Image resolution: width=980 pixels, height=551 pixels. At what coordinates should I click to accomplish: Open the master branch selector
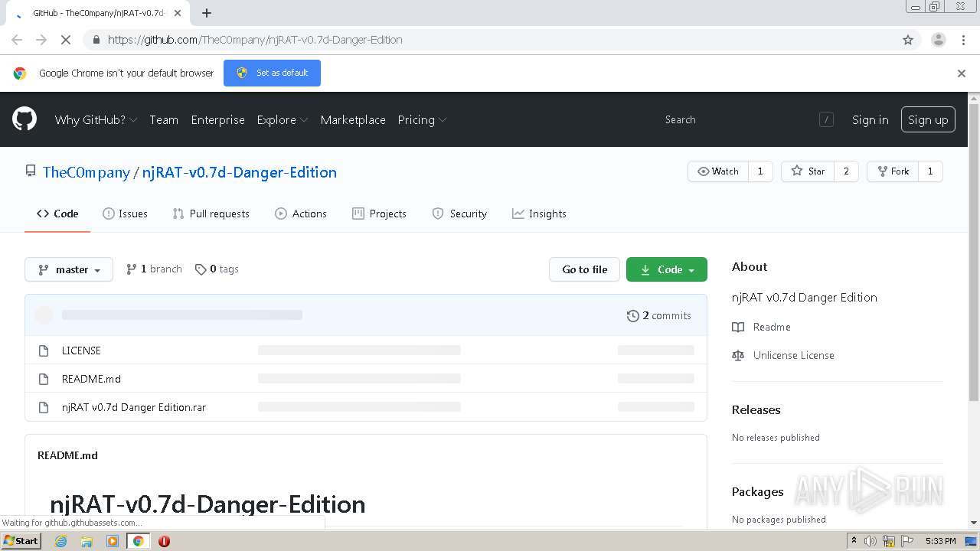coord(69,269)
